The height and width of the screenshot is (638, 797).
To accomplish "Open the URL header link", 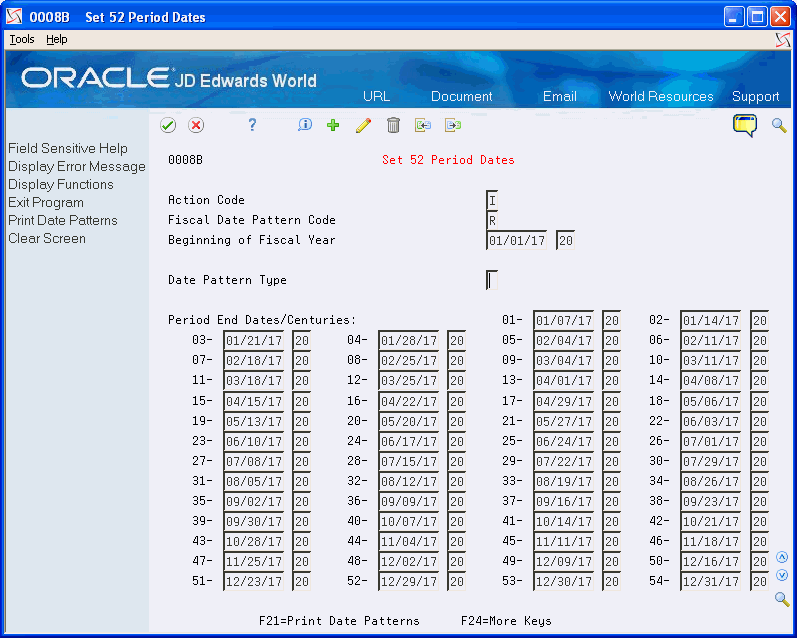I will [x=377, y=97].
